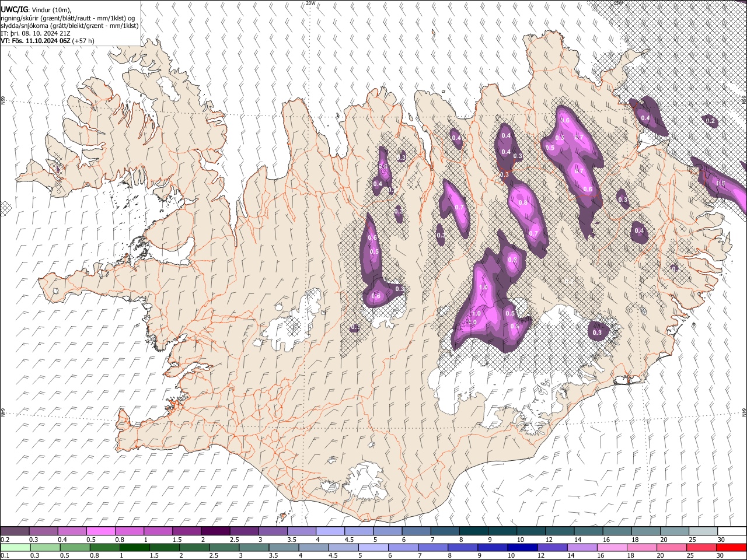Image resolution: width=747 pixels, height=560 pixels.
Task: Select the rigning/skúrir legend description line
Action: pos(68,18)
